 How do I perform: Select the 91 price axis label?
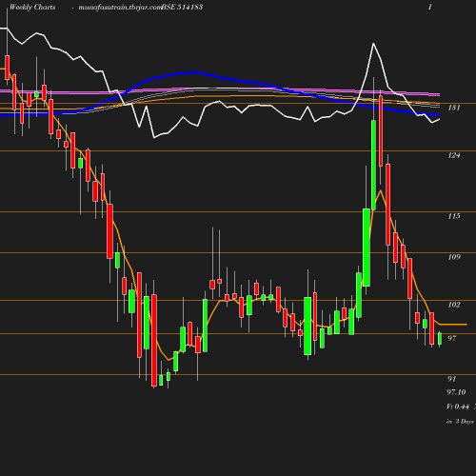(x=451, y=379)
